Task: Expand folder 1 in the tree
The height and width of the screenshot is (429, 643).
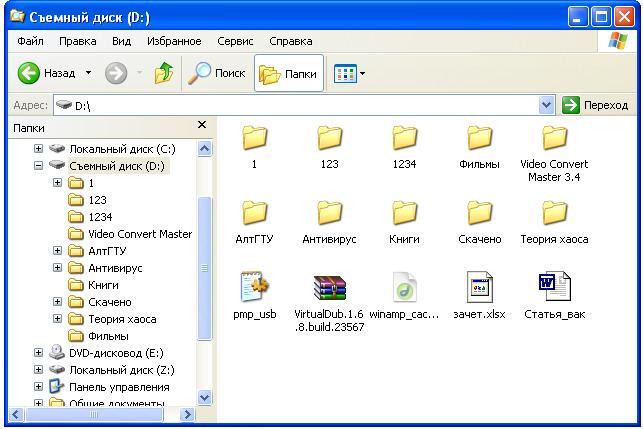Action: coord(57,183)
